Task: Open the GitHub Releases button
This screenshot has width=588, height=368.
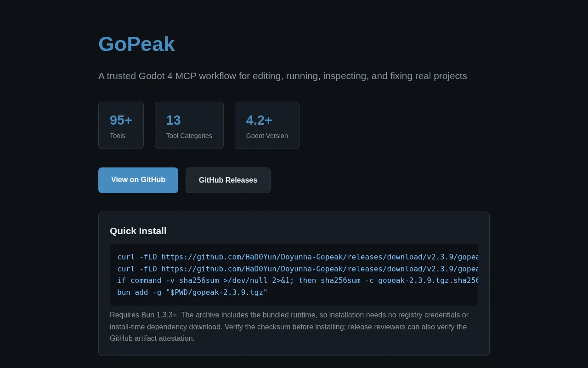Action: tap(228, 180)
